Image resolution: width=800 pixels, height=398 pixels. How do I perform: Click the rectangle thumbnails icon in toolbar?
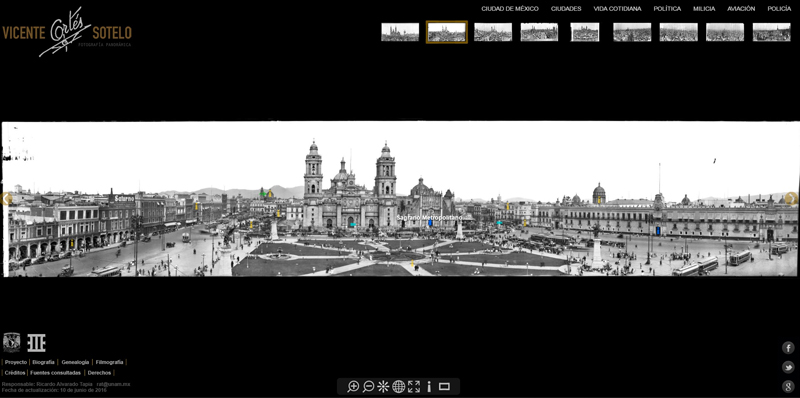(444, 386)
